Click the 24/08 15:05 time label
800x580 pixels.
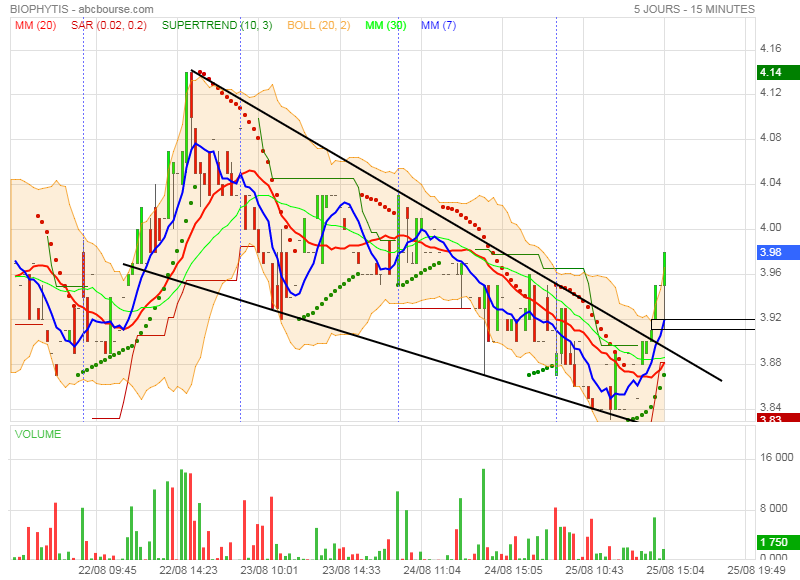tap(513, 570)
